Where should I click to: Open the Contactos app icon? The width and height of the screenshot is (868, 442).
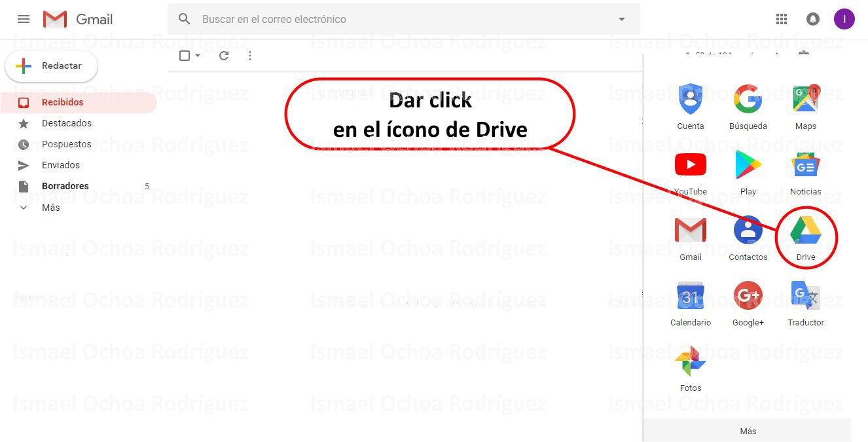pos(748,230)
